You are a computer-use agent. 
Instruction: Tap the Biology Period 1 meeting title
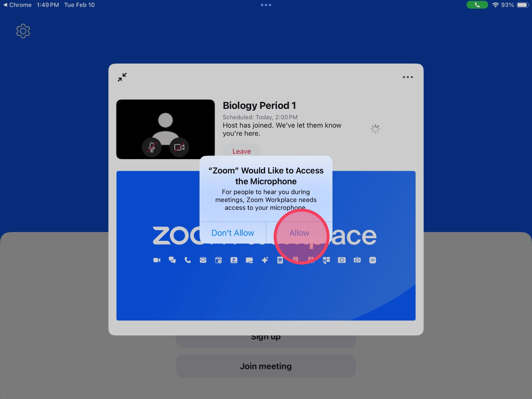pos(259,106)
